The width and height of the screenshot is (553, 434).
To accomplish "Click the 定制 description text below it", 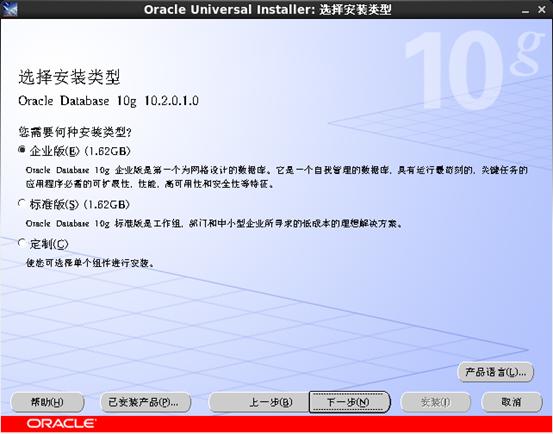I will (90, 263).
